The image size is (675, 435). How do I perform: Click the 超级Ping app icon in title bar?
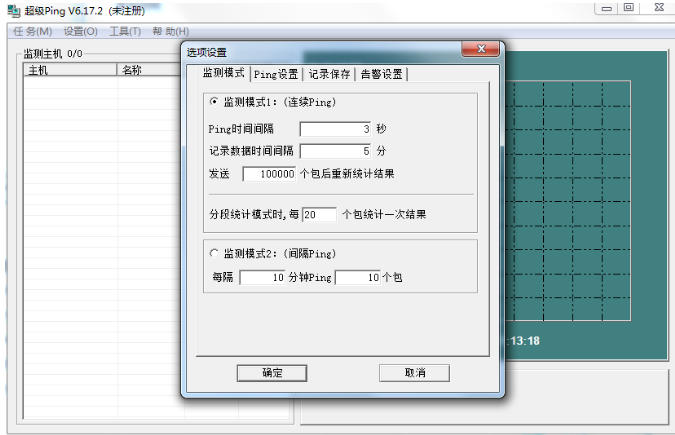tap(14, 11)
